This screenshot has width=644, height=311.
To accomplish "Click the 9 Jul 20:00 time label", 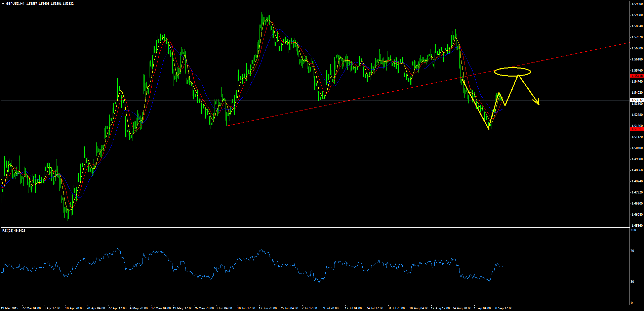I will click(x=331, y=308).
